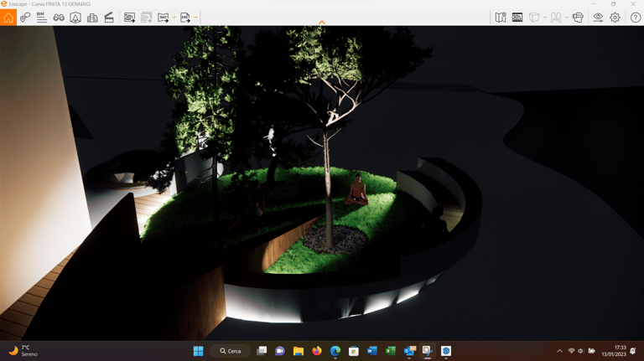Open the Help question mark button
The width and height of the screenshot is (644, 361).
click(635, 18)
